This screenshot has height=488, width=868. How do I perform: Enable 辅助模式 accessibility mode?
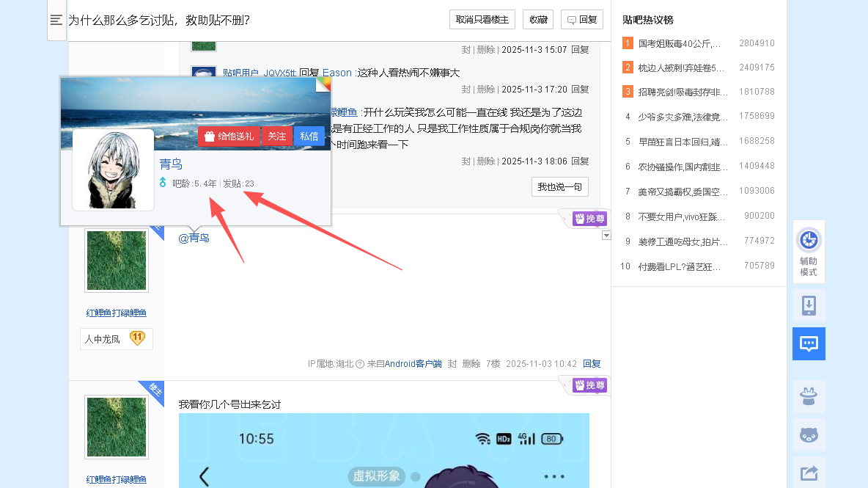coord(809,252)
